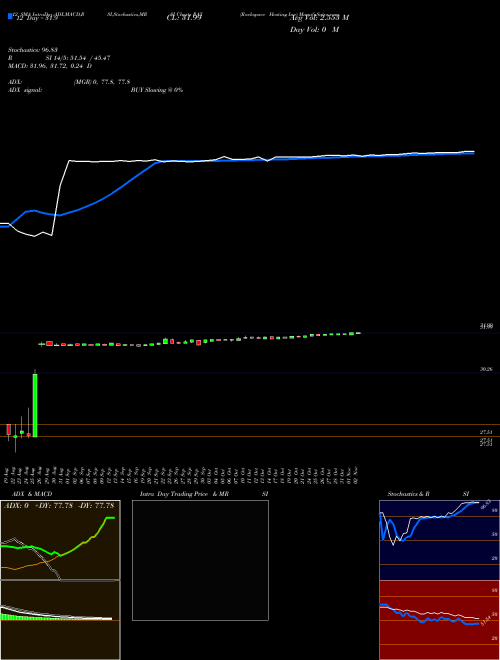
Task: Click the 'Avg Vol: 2.553 M' label
Action: click(x=319, y=18)
